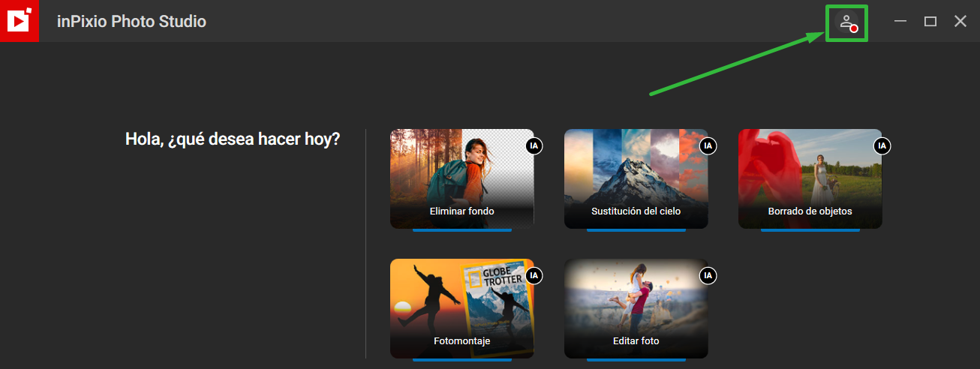Click the inPixio red logo icon
The height and width of the screenshot is (369, 980).
click(x=20, y=21)
